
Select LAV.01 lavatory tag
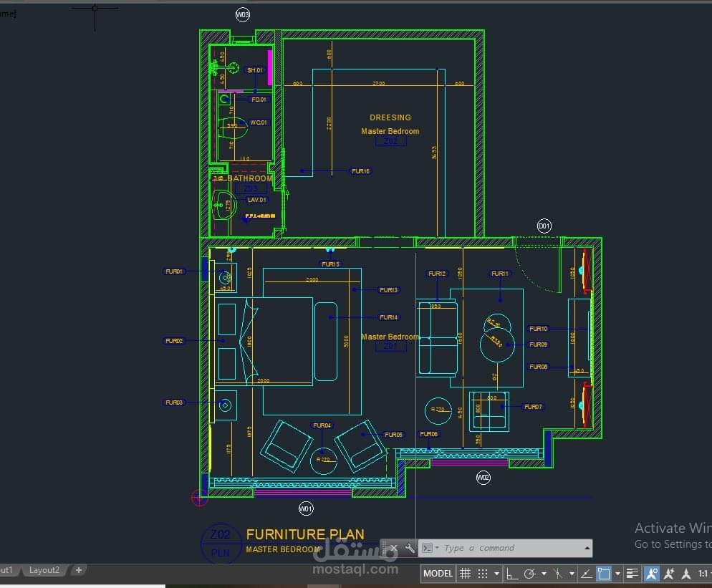click(257, 200)
